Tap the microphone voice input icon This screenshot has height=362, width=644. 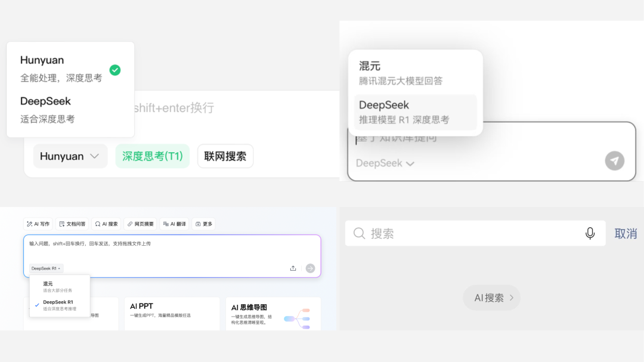tap(590, 233)
